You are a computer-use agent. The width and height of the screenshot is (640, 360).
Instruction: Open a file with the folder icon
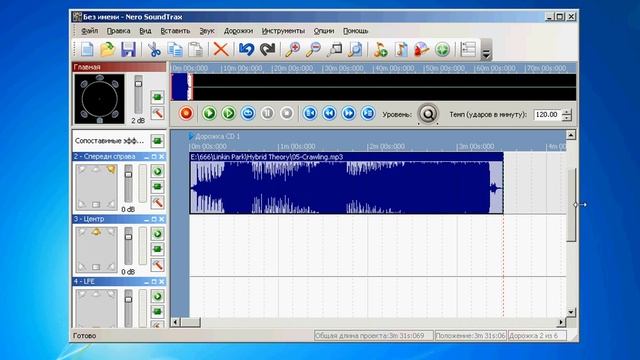click(108, 49)
